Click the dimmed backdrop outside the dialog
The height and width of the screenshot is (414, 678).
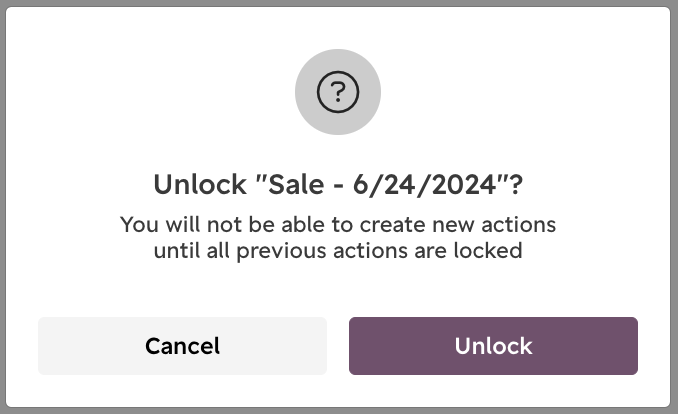[x=2, y=207]
